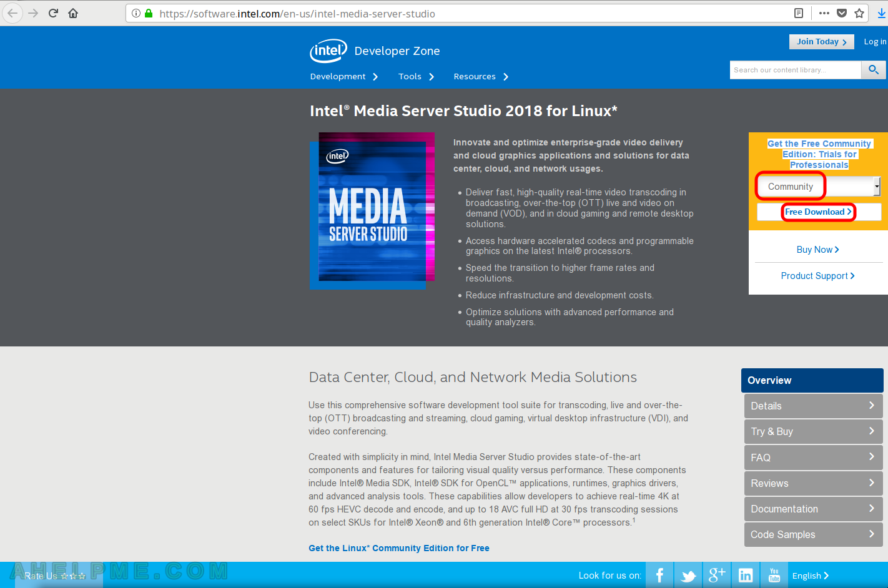Open the browser downloads arrow

[x=882, y=13]
